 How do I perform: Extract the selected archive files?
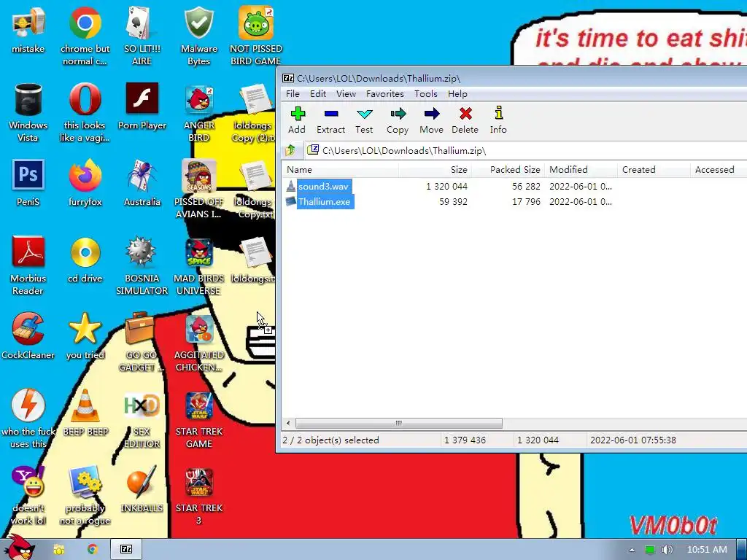[x=330, y=120]
